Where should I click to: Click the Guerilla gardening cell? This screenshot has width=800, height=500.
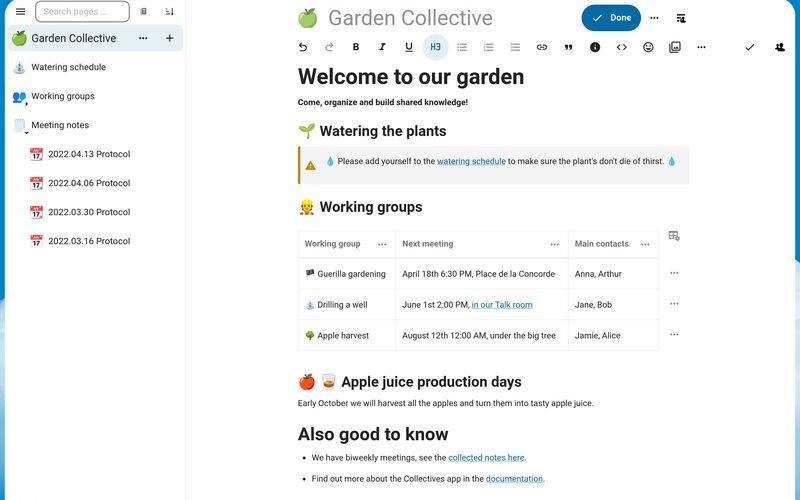tap(347, 274)
